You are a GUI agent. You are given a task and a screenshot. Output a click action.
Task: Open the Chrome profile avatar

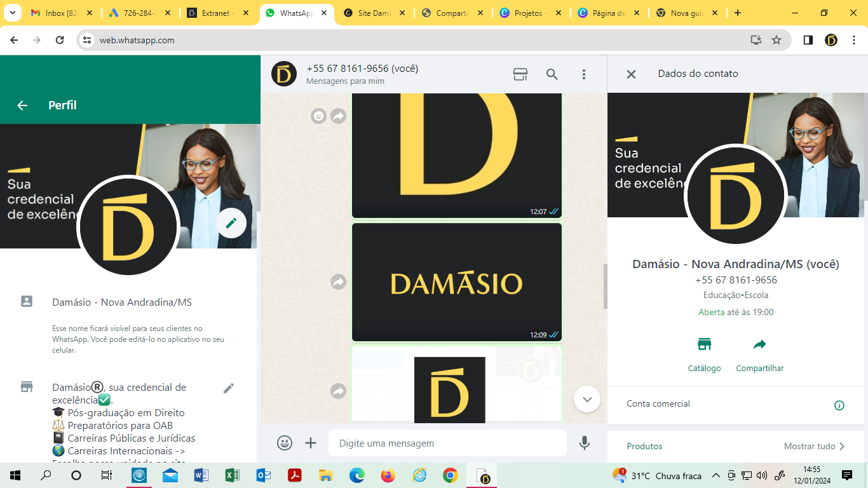point(831,40)
